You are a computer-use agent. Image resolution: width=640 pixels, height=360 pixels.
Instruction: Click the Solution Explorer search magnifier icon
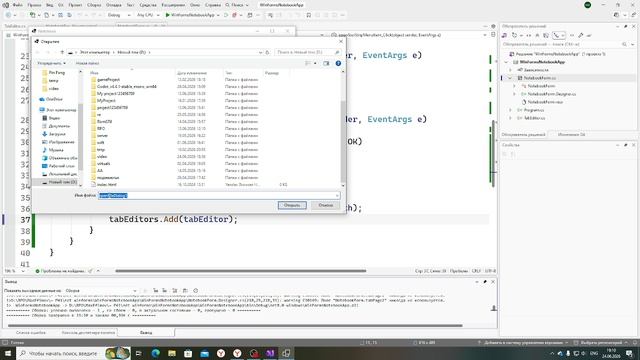[x=624, y=44]
